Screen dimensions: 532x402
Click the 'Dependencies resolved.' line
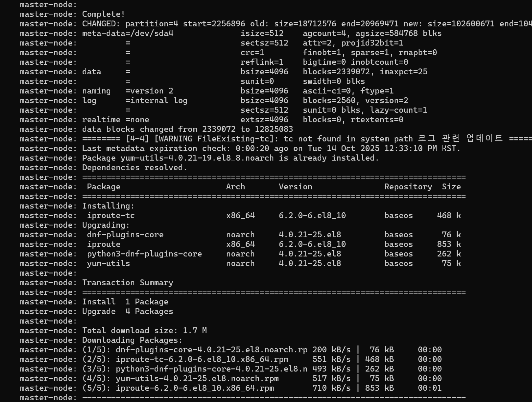pos(135,167)
